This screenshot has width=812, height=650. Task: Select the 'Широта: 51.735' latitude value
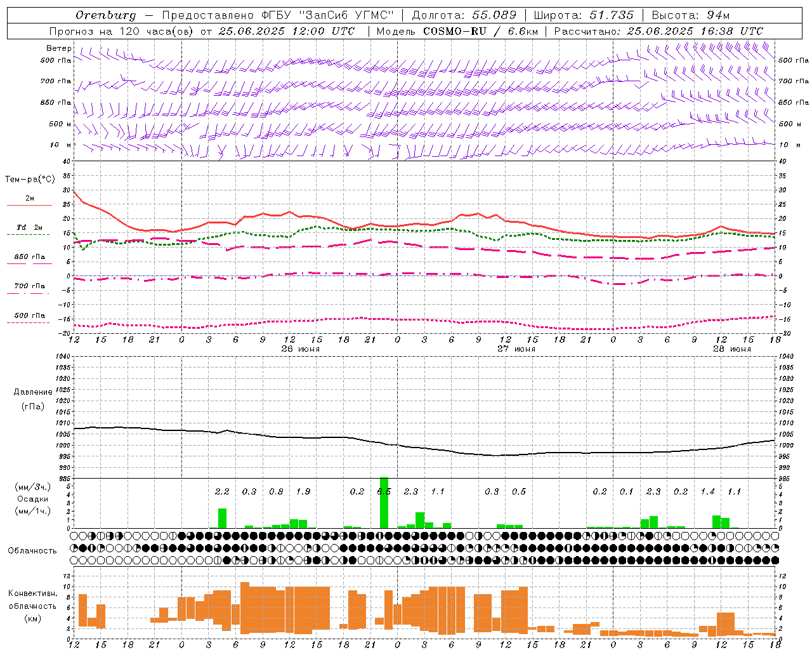tap(584, 15)
